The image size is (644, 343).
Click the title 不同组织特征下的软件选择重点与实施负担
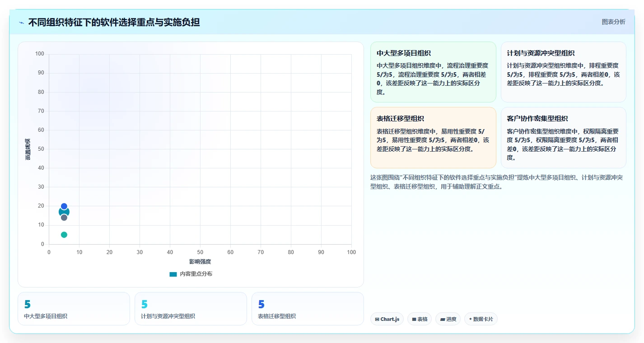point(114,22)
